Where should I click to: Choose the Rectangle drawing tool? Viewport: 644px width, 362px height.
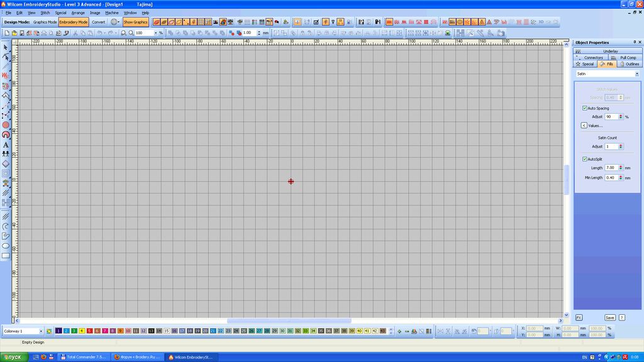click(6, 256)
